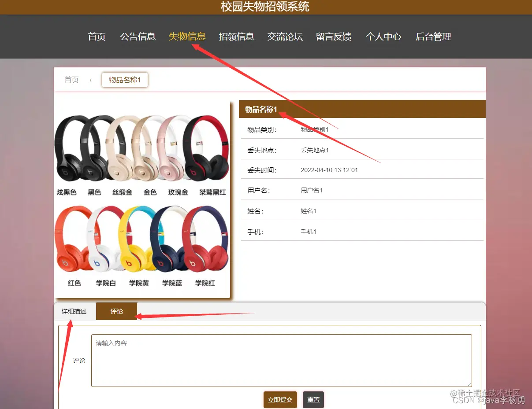Click the 丢失地点: field label
This screenshot has width=532, height=409.
click(262, 150)
